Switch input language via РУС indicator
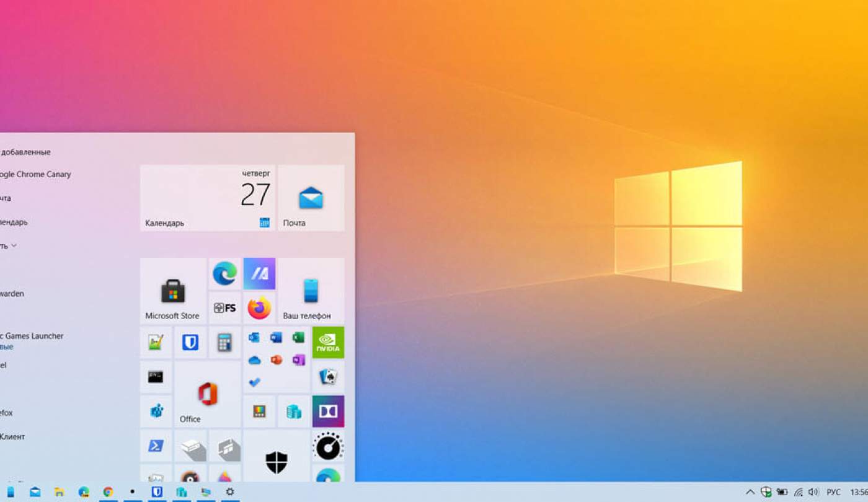 [834, 492]
